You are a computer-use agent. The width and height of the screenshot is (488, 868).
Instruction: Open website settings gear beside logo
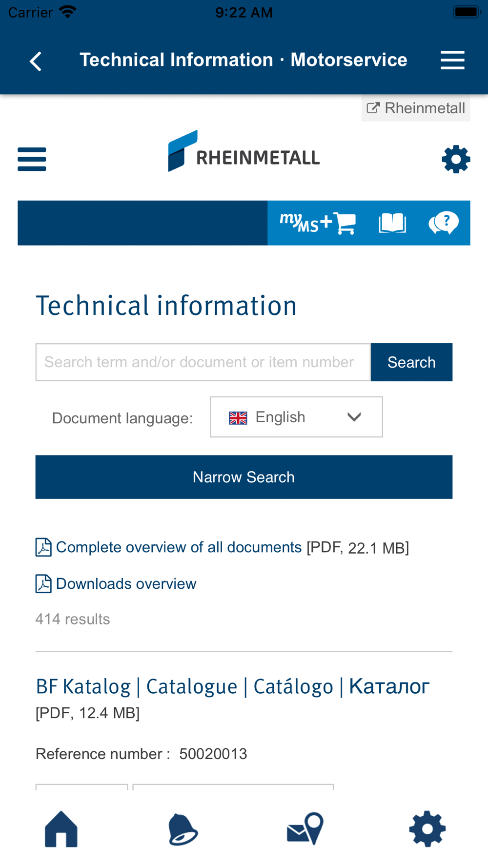click(x=456, y=159)
